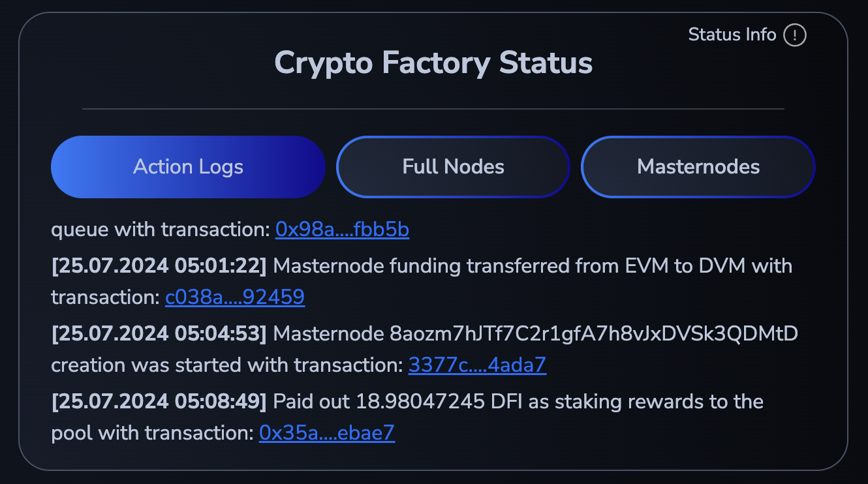Click the 'pool with transaction' text

(152, 433)
